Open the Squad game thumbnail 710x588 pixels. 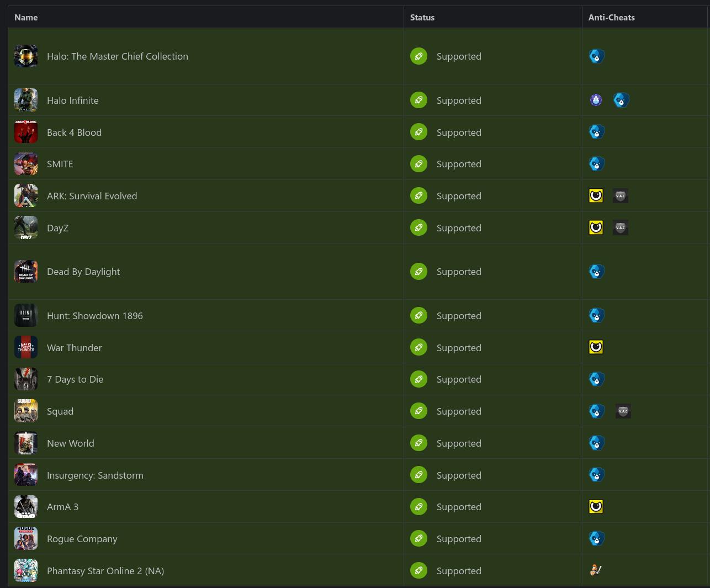pyautogui.click(x=26, y=411)
